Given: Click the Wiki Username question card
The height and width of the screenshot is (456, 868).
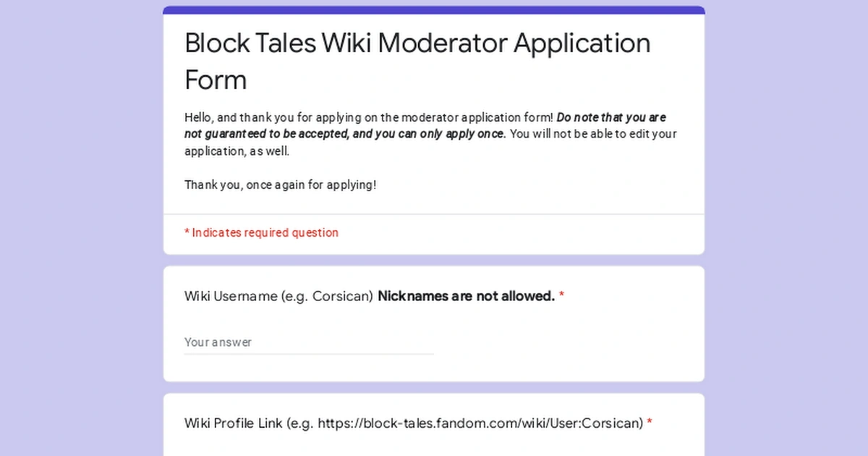Looking at the screenshot, I should coord(434,324).
